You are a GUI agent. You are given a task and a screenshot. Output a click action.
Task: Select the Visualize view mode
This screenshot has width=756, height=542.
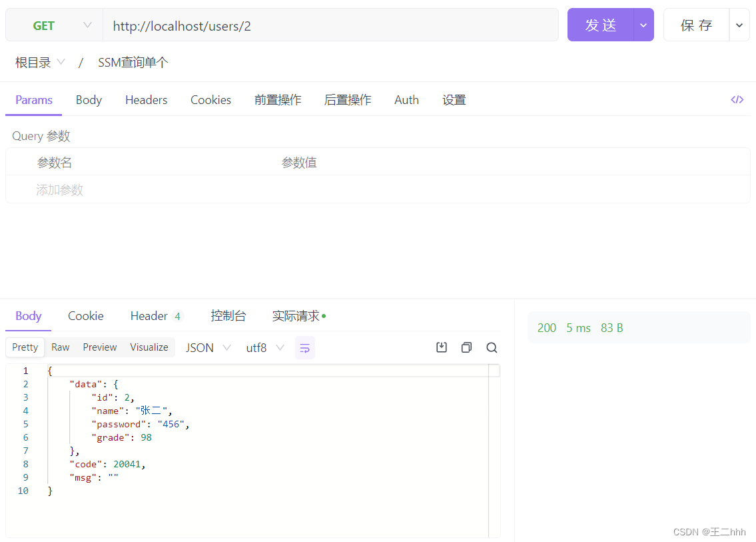(x=149, y=347)
